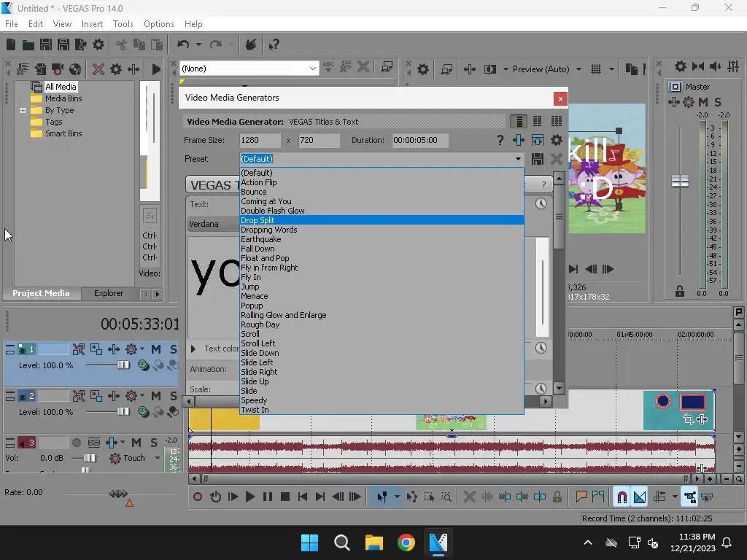The image size is (747, 560).
Task: Close the Video Media Generators dialog
Action: pos(560,98)
